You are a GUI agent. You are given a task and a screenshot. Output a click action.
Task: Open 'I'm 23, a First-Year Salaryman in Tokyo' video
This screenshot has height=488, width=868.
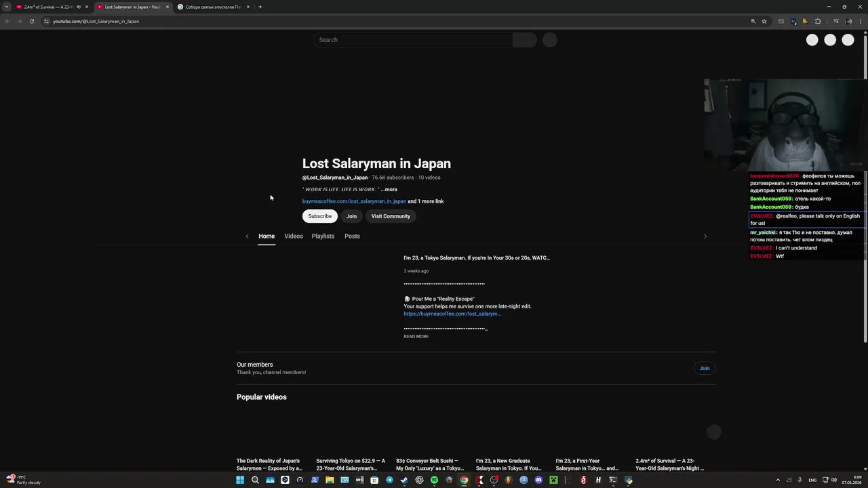(587, 464)
